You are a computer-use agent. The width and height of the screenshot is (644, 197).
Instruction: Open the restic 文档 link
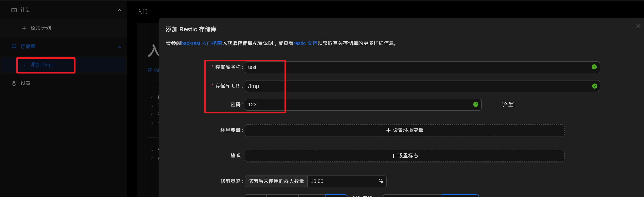tap(305, 43)
